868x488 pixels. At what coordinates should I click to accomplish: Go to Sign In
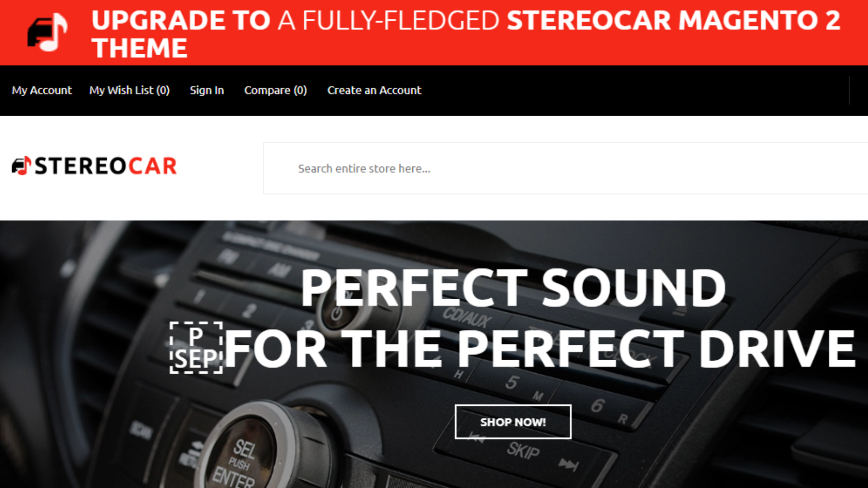207,90
